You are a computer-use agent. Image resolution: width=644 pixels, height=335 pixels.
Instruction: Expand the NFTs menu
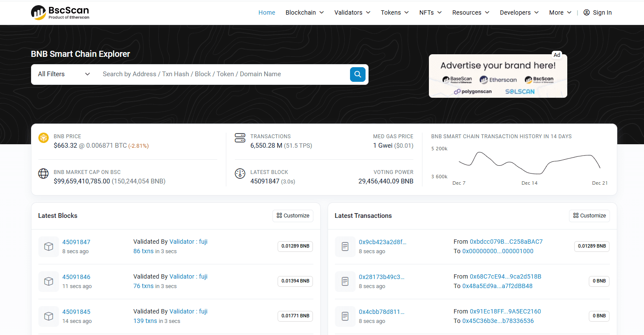(430, 12)
